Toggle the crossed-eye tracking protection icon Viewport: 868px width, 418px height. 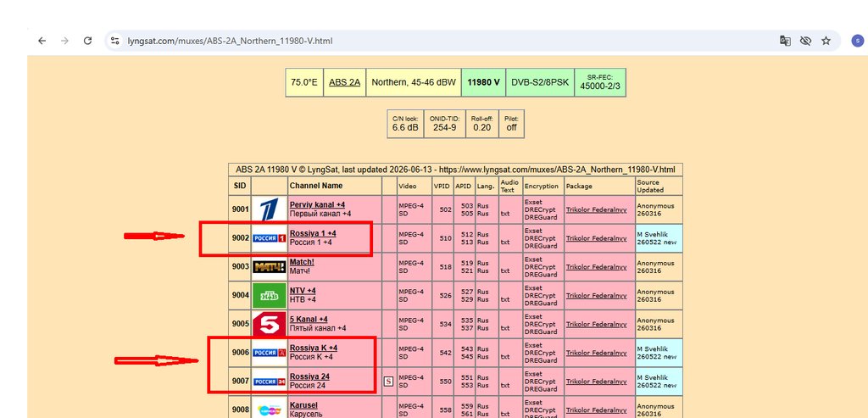coord(805,41)
